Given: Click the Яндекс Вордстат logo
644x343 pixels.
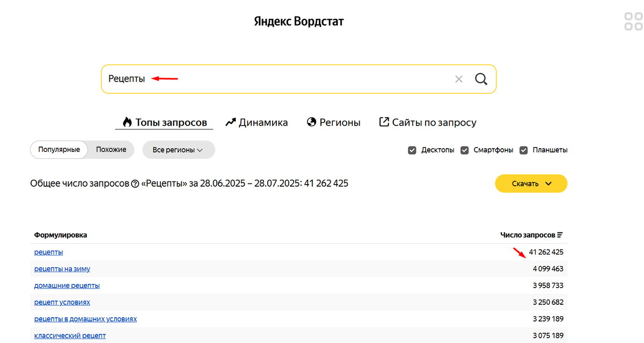Looking at the screenshot, I should [299, 21].
